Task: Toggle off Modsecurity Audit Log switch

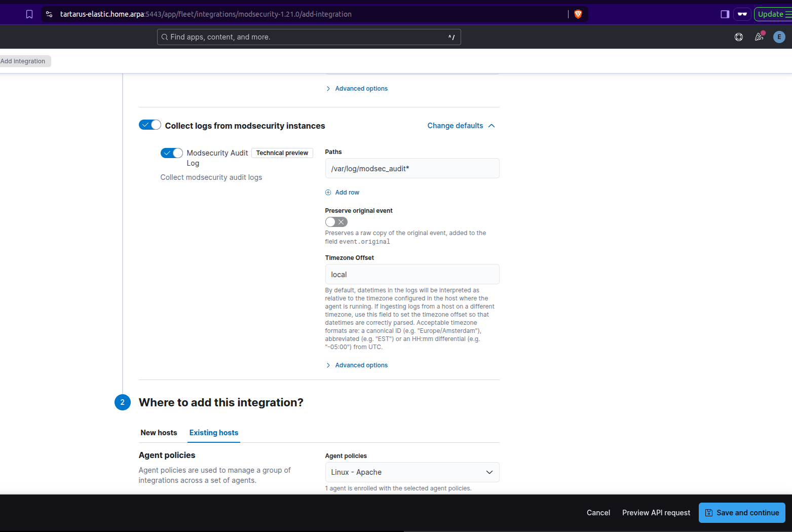Action: click(x=172, y=153)
